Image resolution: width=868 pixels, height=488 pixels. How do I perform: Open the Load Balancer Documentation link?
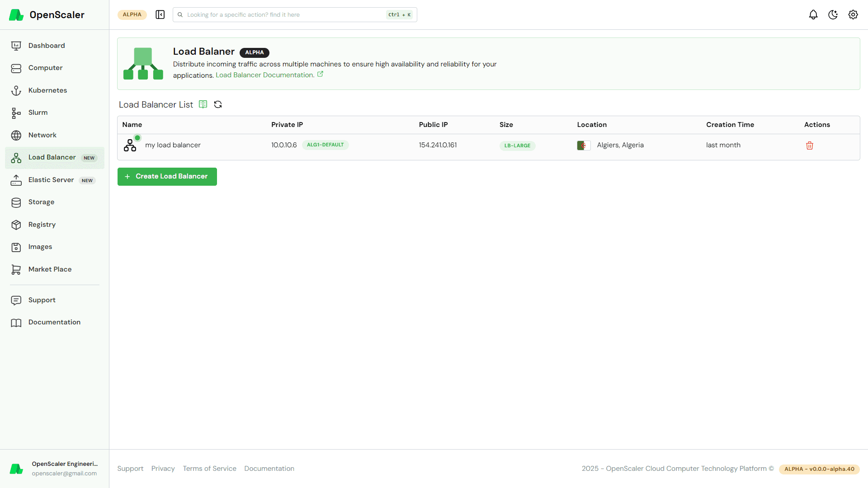pyautogui.click(x=265, y=75)
